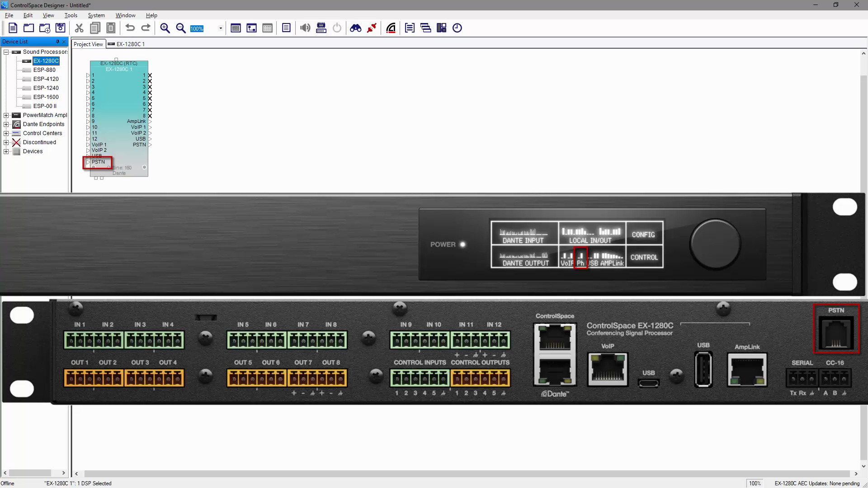Image resolution: width=868 pixels, height=488 pixels.
Task: Open the Help menu
Action: click(151, 15)
